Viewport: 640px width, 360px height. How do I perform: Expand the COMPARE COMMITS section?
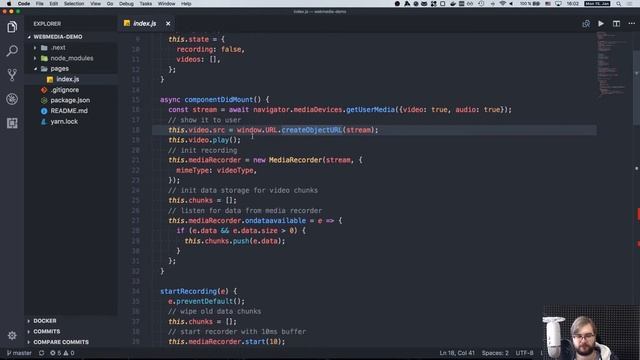(71, 342)
